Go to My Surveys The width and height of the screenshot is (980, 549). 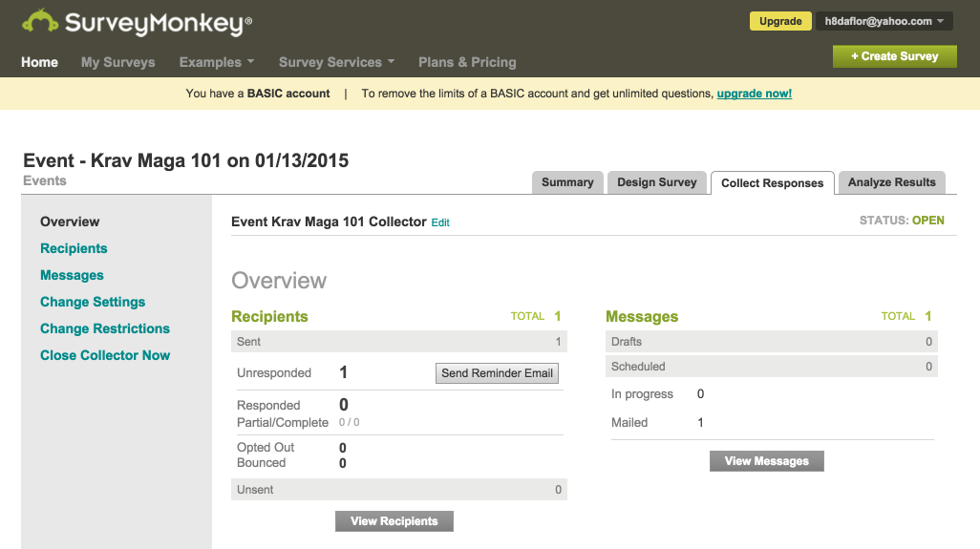[x=118, y=62]
